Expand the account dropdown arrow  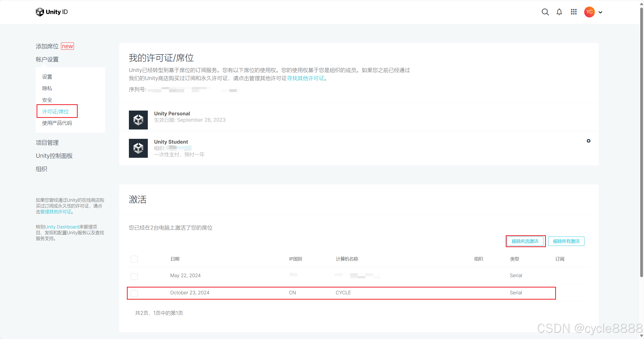tap(600, 12)
